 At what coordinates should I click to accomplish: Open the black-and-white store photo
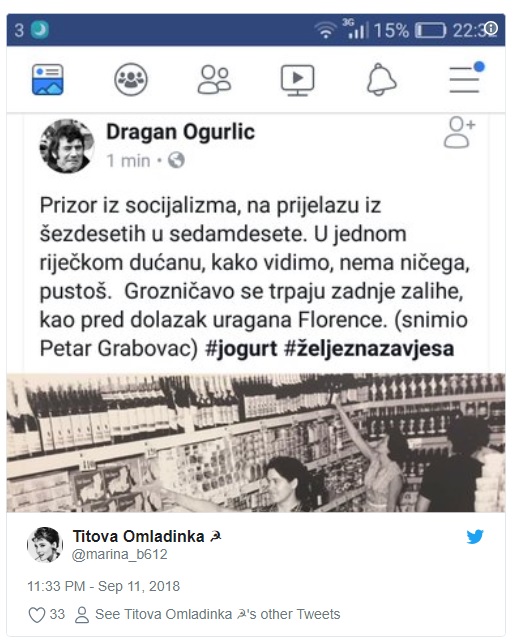[x=256, y=442]
